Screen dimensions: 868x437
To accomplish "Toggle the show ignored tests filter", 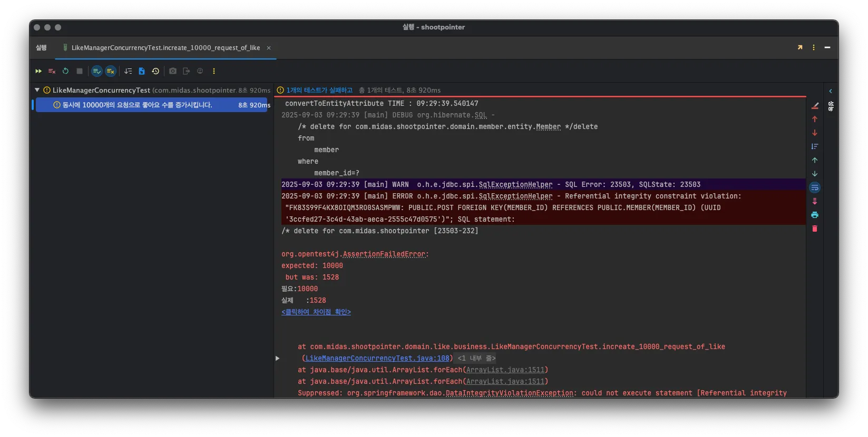I will pos(111,71).
